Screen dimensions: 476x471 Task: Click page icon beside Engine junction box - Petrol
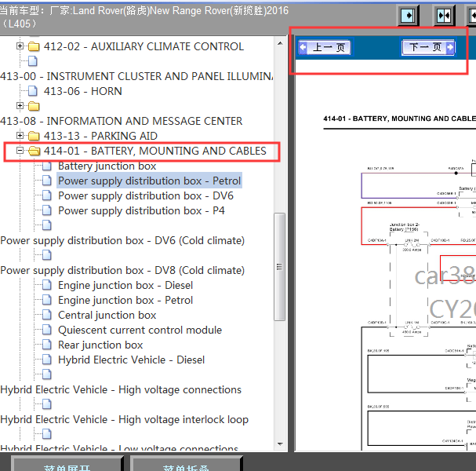click(x=47, y=299)
